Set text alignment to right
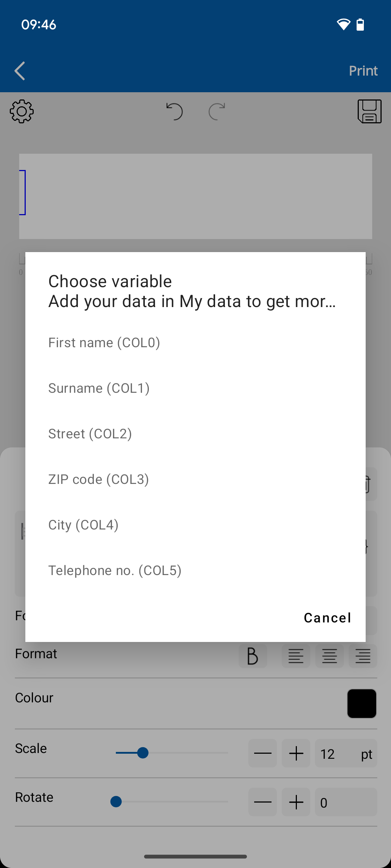 [x=363, y=656]
